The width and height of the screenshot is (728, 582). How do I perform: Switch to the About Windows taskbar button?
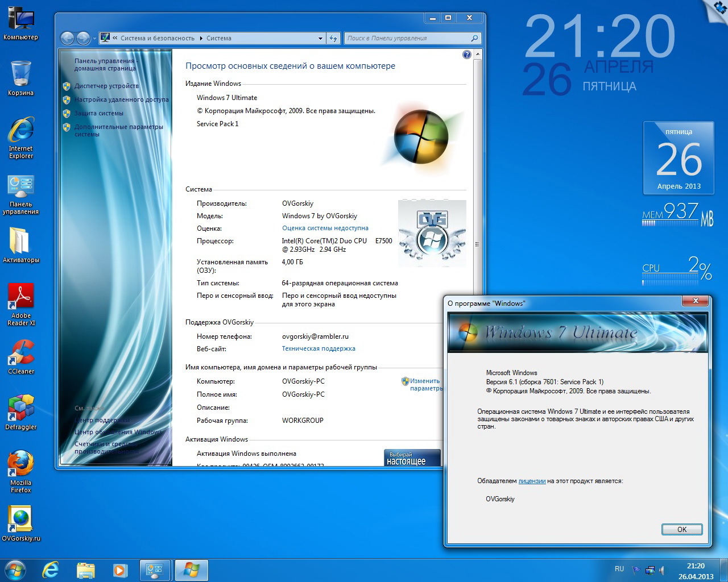point(191,570)
